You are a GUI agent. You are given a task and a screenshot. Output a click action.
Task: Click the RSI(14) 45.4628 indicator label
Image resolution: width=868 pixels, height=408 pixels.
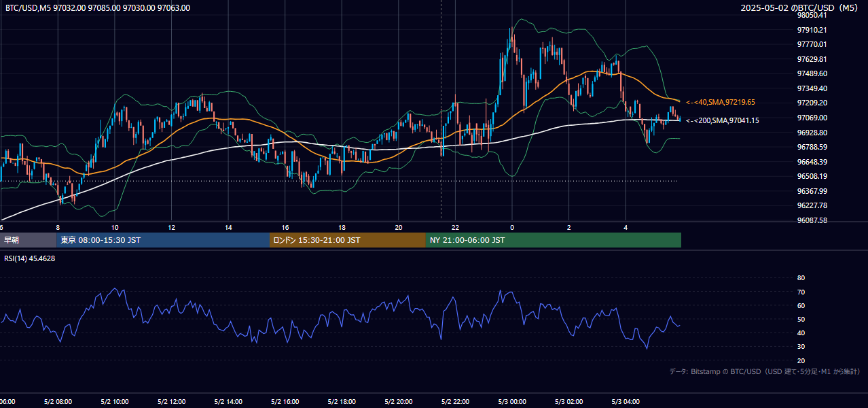click(30, 258)
